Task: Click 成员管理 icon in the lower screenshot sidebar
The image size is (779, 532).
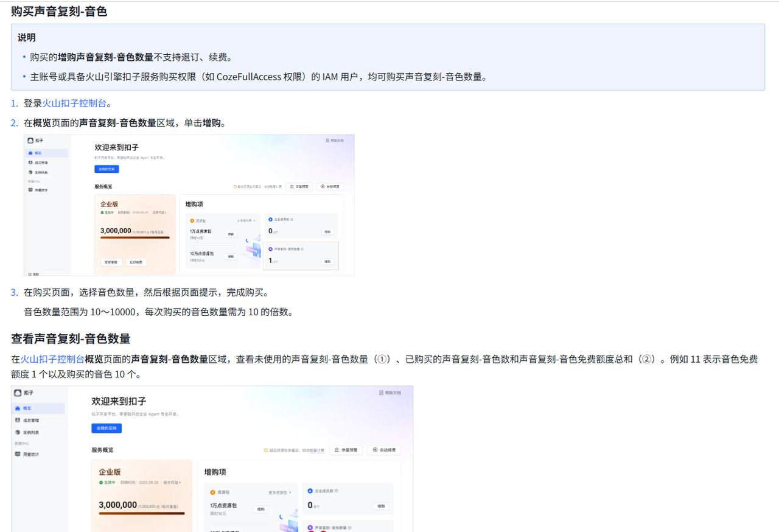Action: click(18, 421)
